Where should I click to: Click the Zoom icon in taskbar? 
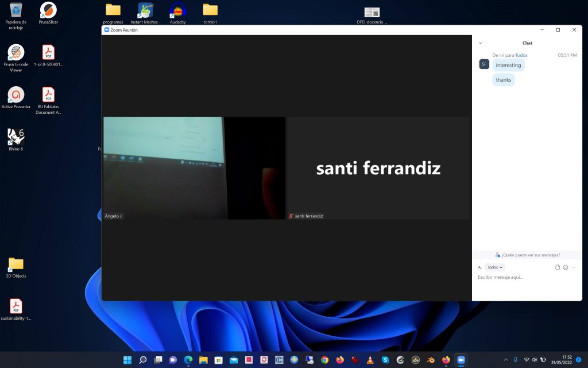[x=461, y=360]
